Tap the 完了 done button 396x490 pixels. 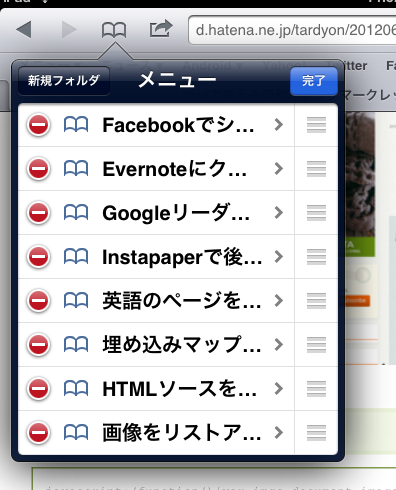pos(314,81)
